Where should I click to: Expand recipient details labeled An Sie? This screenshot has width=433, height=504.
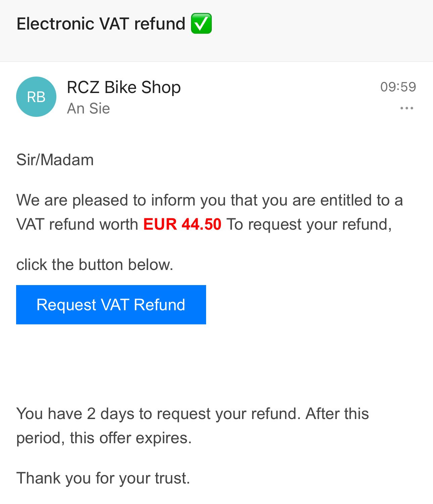pos(88,108)
